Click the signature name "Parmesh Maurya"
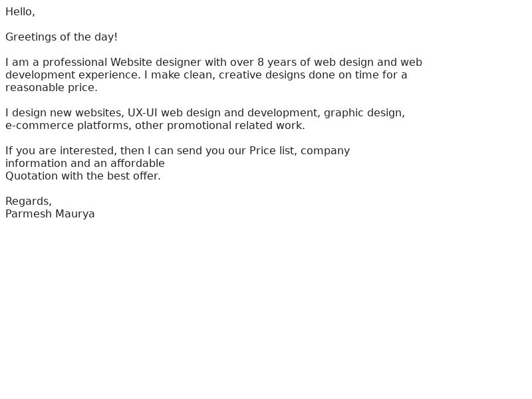 tap(51, 214)
